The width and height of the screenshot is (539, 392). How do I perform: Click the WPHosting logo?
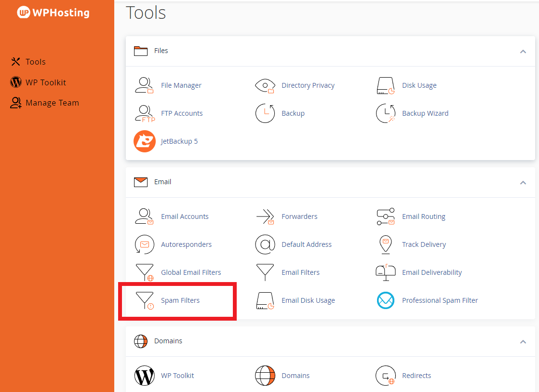click(53, 13)
